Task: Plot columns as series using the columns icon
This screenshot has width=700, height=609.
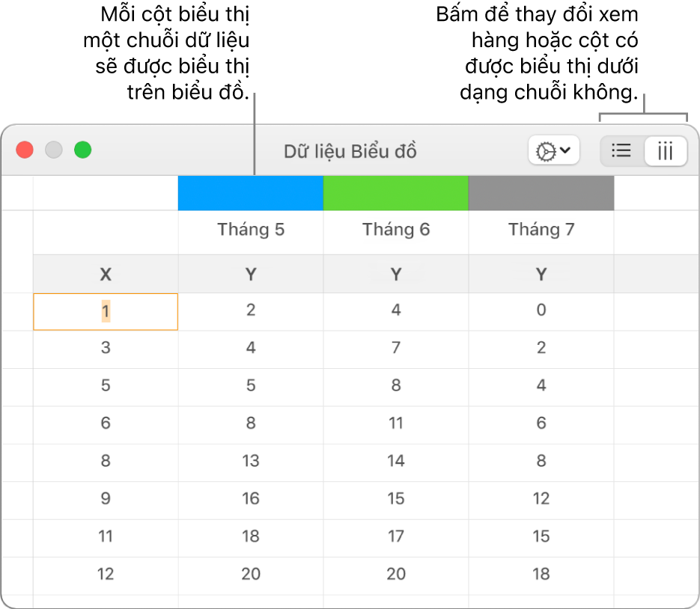Action: click(665, 151)
